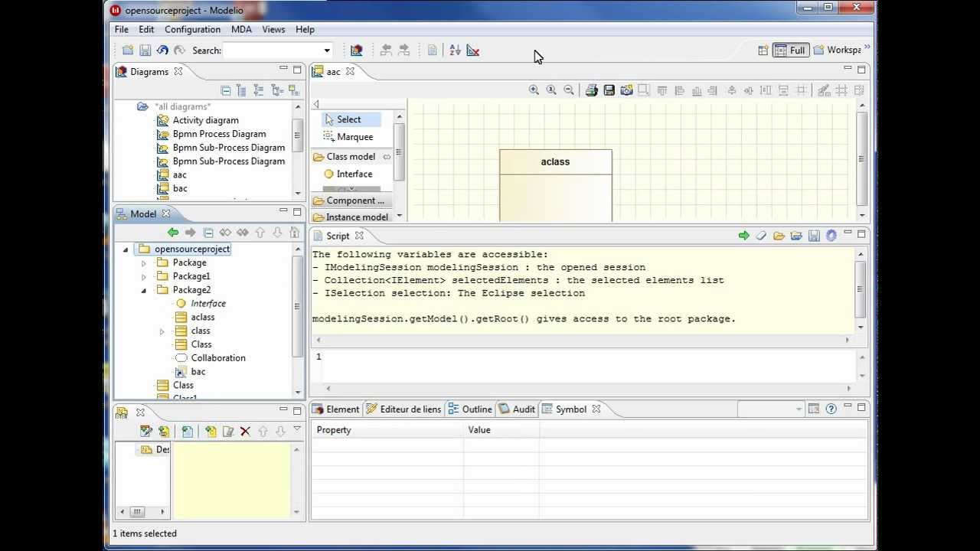Click the new project icon in main toolbar
Viewport: 980px width, 551px height.
128,51
